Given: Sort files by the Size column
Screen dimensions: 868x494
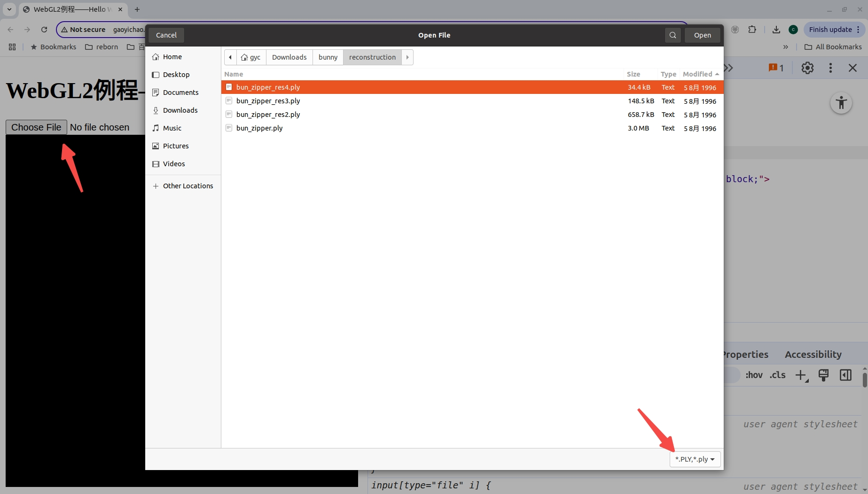Looking at the screenshot, I should pos(633,74).
